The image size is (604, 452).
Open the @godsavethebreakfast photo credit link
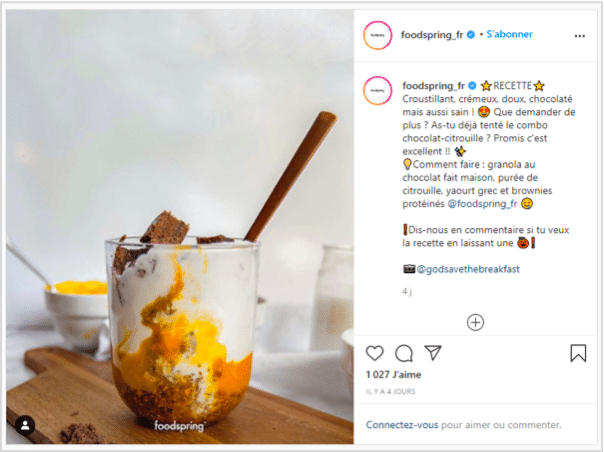tap(468, 269)
